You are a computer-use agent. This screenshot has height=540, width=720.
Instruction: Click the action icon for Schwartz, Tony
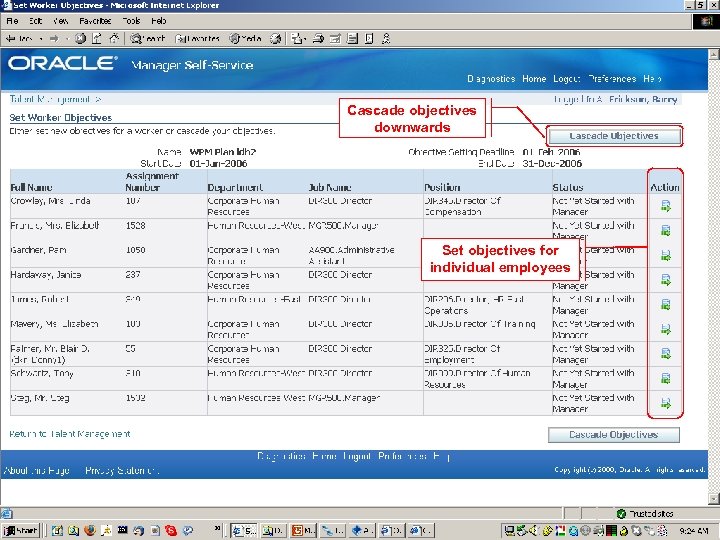pyautogui.click(x=665, y=378)
